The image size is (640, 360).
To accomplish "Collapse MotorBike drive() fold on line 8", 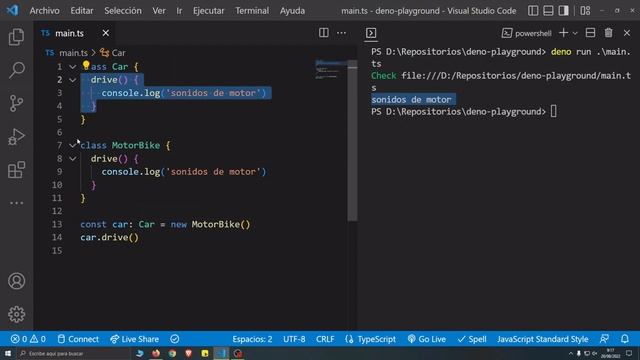I will click(73, 159).
